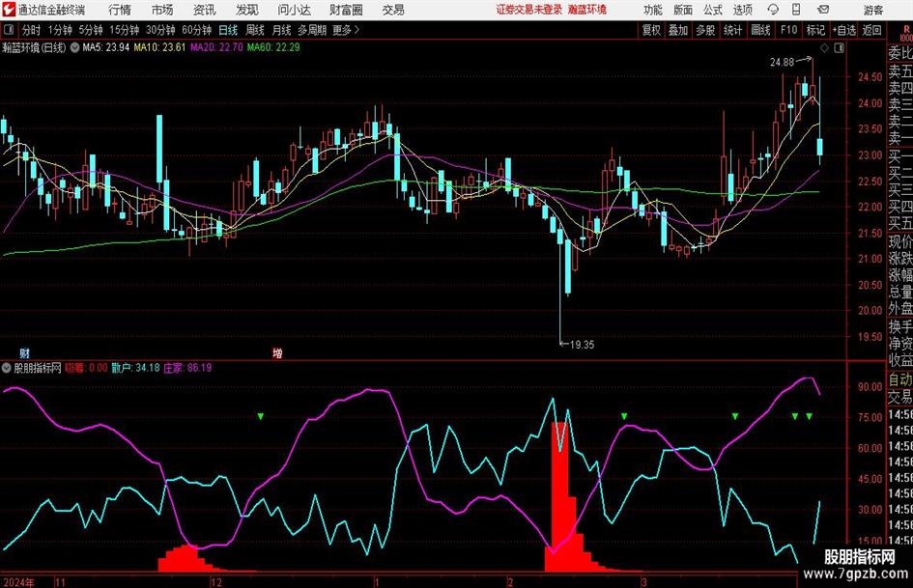Click the 统计 statistics button

tap(732, 30)
